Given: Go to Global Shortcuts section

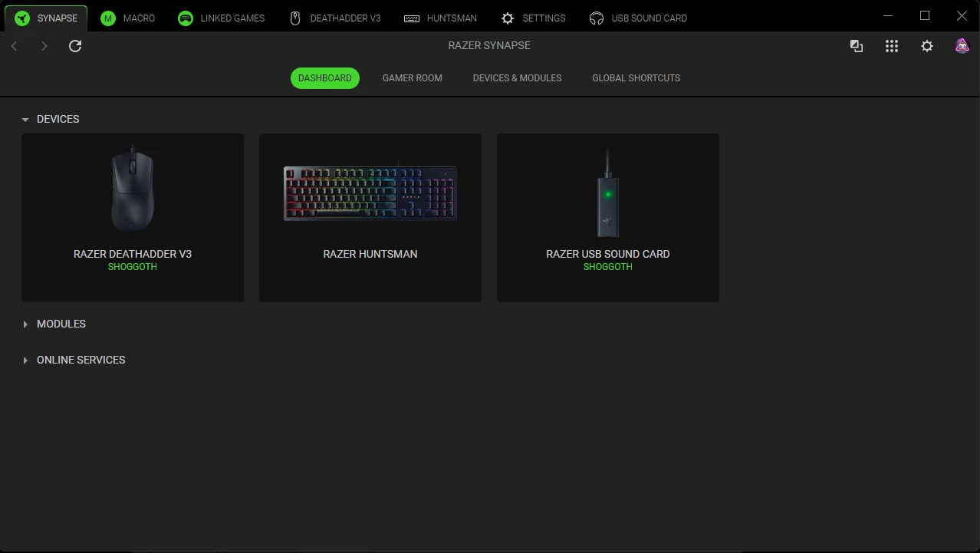Looking at the screenshot, I should pyautogui.click(x=636, y=78).
